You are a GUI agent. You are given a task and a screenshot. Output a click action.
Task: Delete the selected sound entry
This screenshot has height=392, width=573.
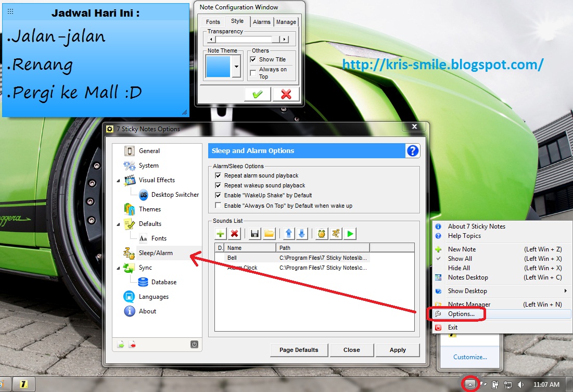pyautogui.click(x=234, y=233)
